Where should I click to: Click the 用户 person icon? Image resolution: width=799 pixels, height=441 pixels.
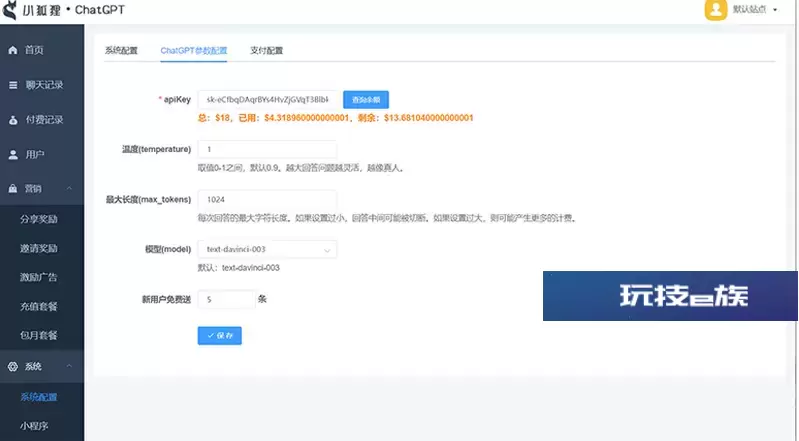coord(13,154)
